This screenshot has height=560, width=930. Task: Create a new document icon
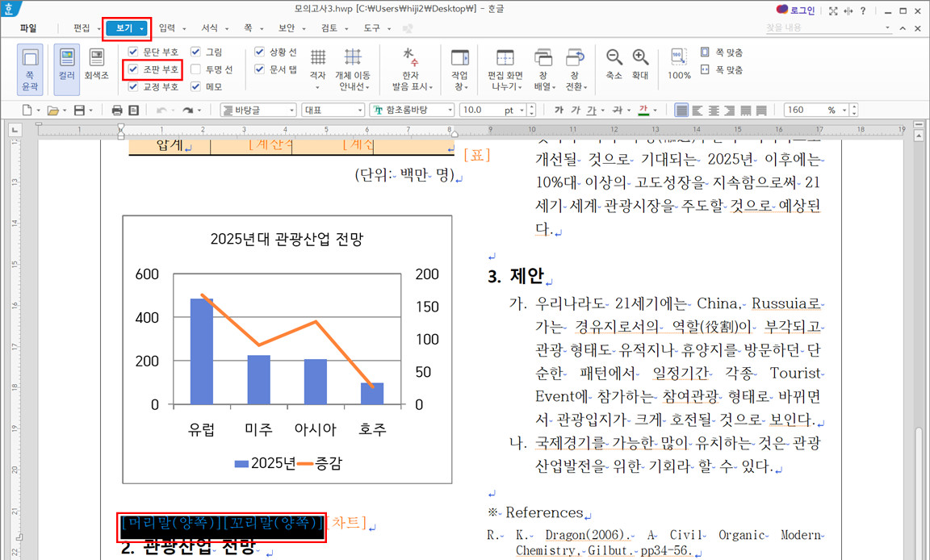click(27, 110)
